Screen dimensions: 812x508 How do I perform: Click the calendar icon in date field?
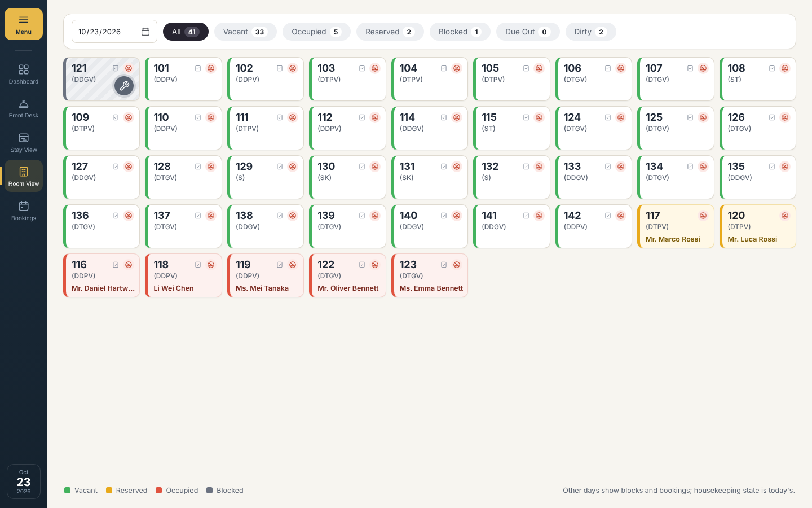point(145,32)
